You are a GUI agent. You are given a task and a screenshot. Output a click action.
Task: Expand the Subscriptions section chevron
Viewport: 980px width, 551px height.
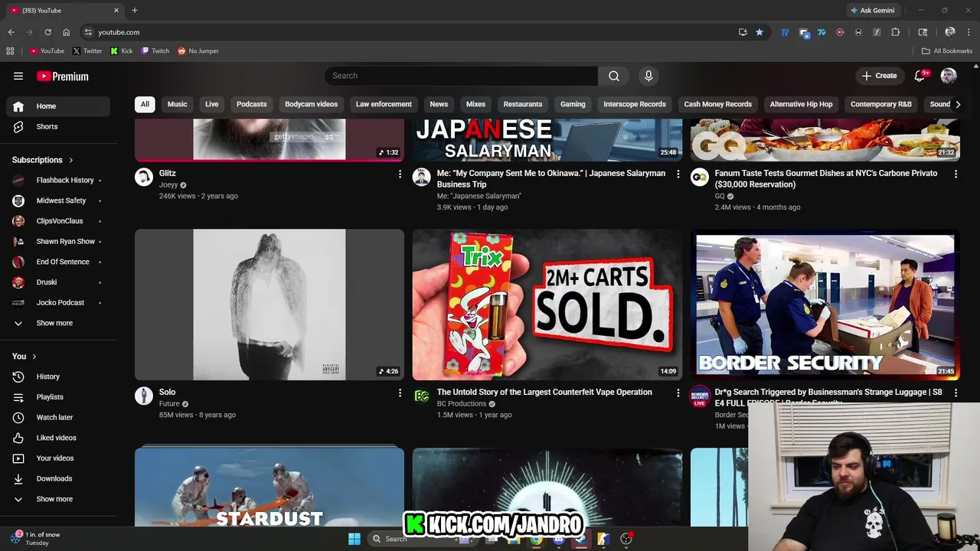(71, 160)
